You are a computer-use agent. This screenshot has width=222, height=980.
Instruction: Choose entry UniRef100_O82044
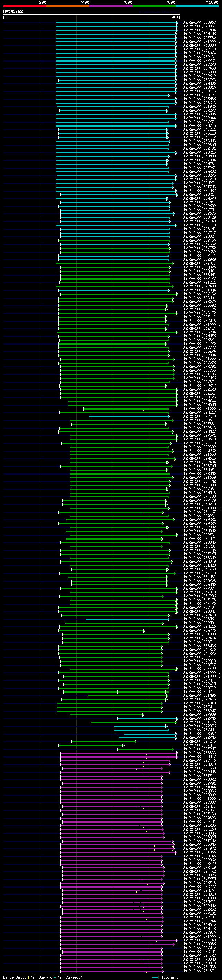(199, 118)
